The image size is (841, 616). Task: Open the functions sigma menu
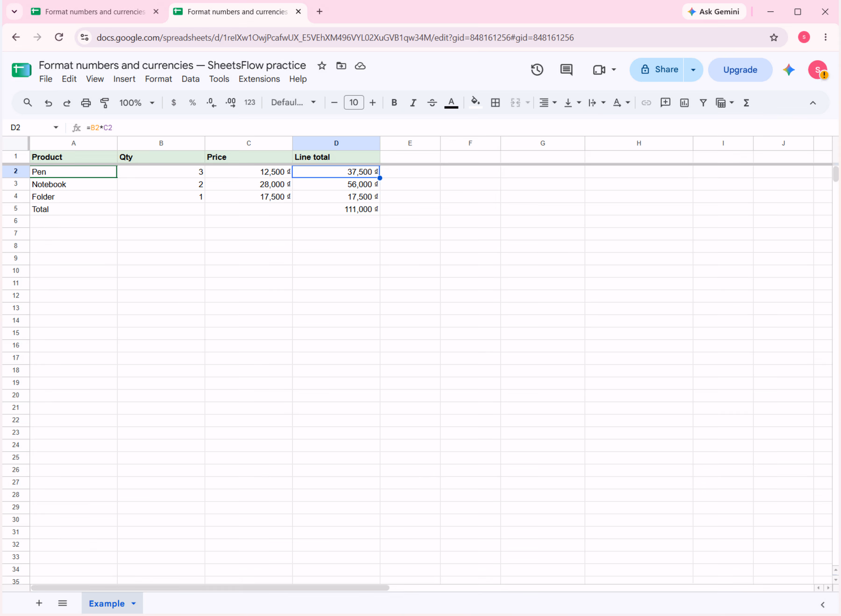tap(746, 103)
